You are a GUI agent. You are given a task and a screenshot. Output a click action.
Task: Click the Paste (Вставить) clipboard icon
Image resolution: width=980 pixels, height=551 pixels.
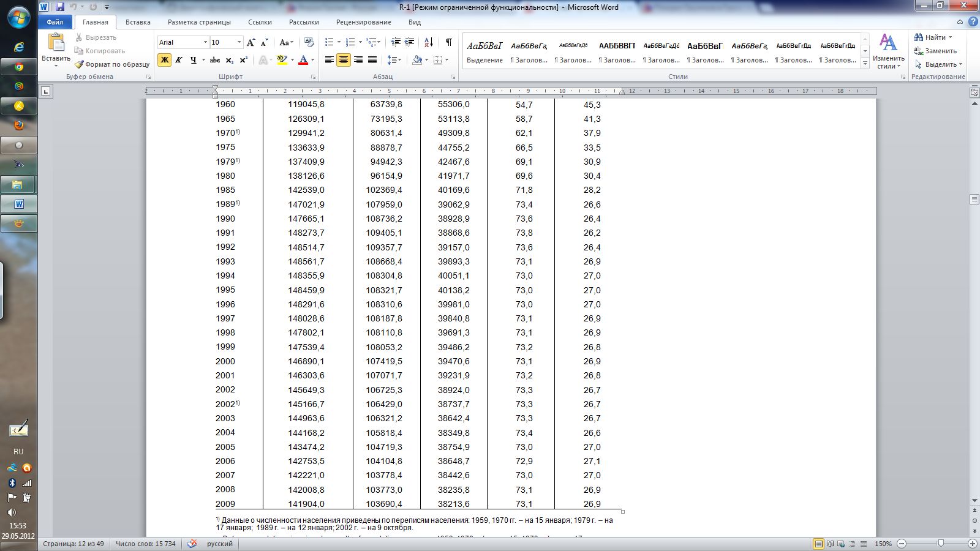pyautogui.click(x=56, y=43)
